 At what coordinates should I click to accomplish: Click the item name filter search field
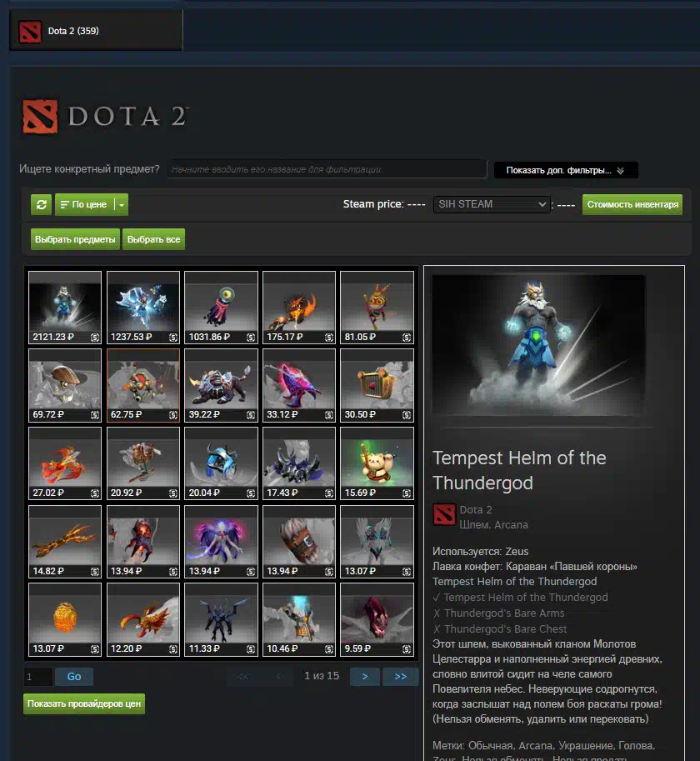327,169
